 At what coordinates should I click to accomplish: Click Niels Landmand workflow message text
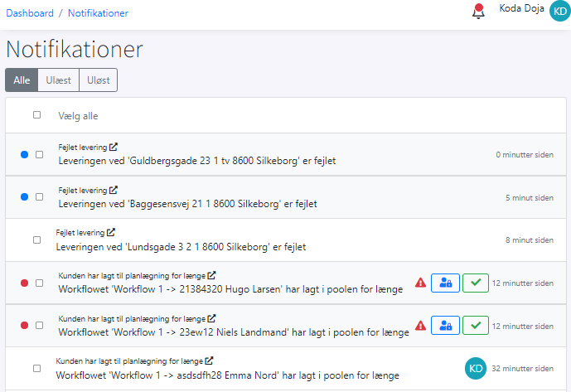(234, 332)
